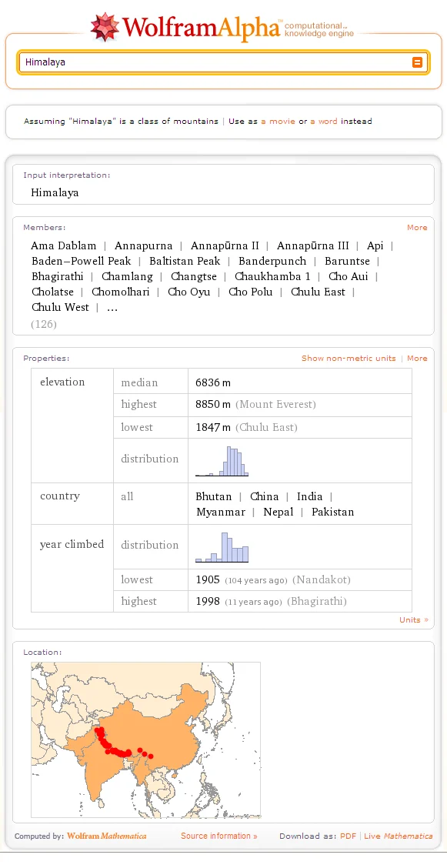Click the elevation distribution histogram
This screenshot has width=447, height=868.
point(222,461)
